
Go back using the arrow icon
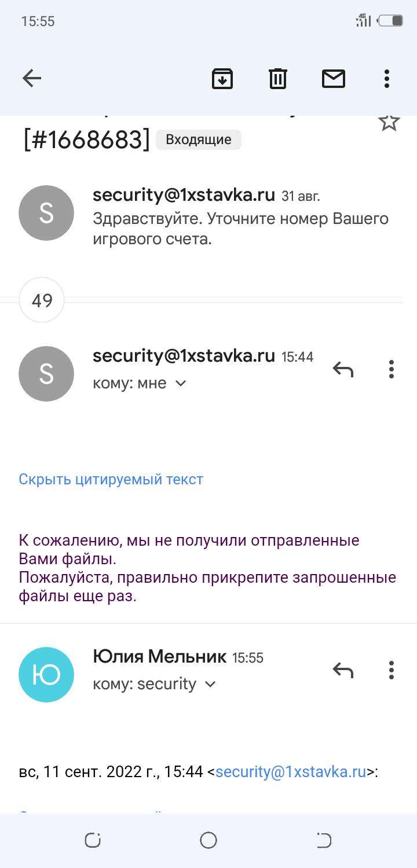click(x=32, y=78)
